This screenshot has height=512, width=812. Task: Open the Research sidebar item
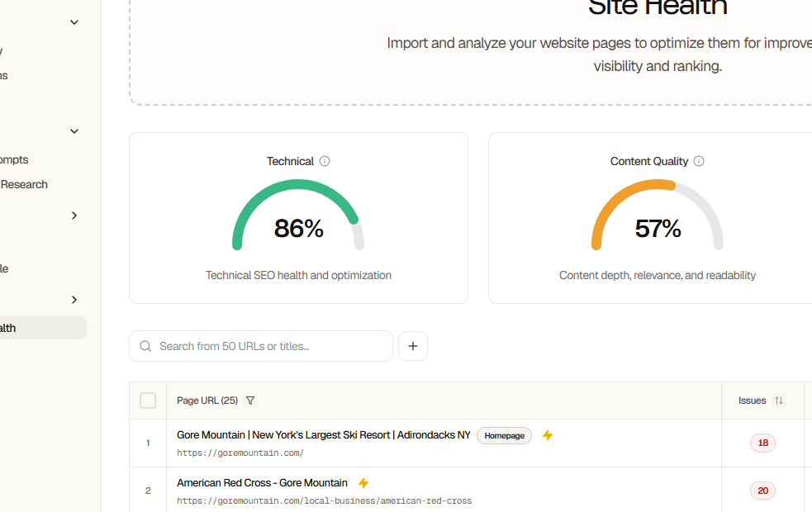point(24,184)
